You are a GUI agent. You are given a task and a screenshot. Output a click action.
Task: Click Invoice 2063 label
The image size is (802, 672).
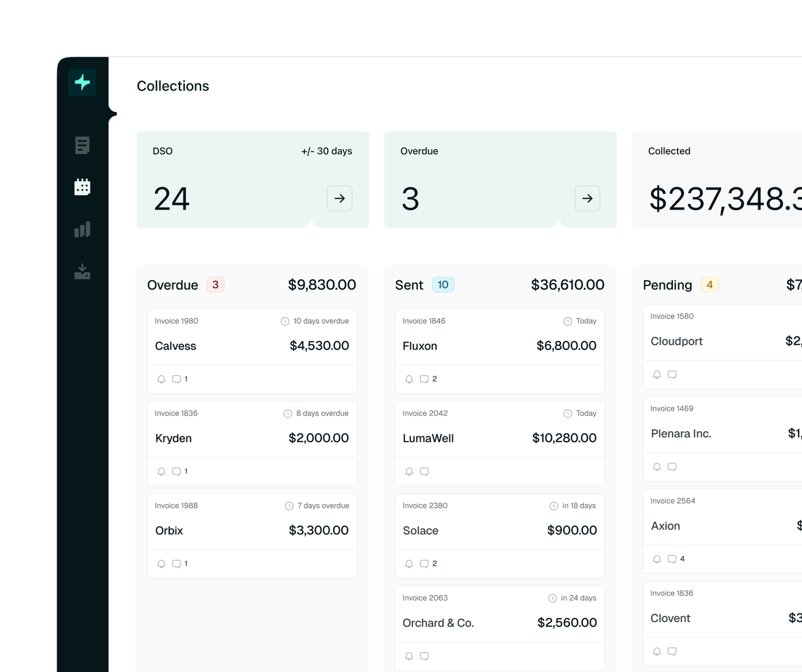(425, 598)
